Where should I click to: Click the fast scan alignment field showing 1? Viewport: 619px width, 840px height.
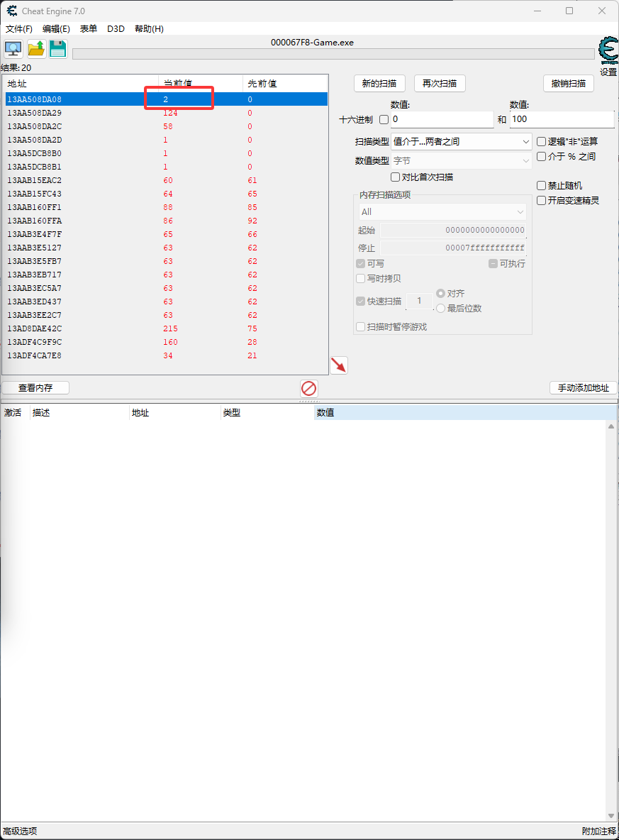[x=419, y=301]
